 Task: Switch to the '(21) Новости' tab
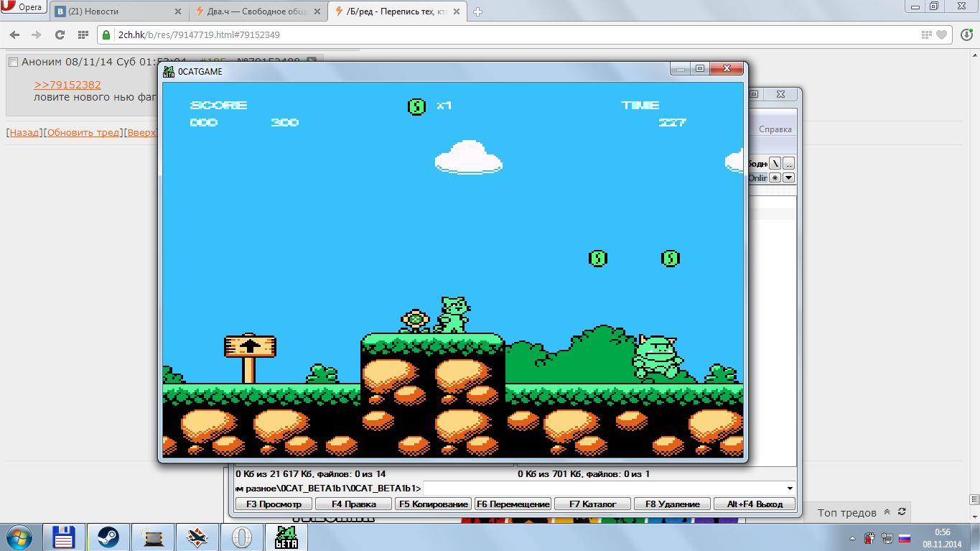tap(118, 11)
